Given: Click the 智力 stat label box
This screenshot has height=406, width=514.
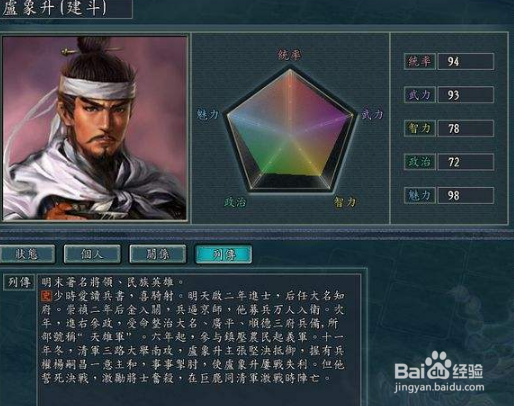Looking at the screenshot, I should (x=420, y=128).
